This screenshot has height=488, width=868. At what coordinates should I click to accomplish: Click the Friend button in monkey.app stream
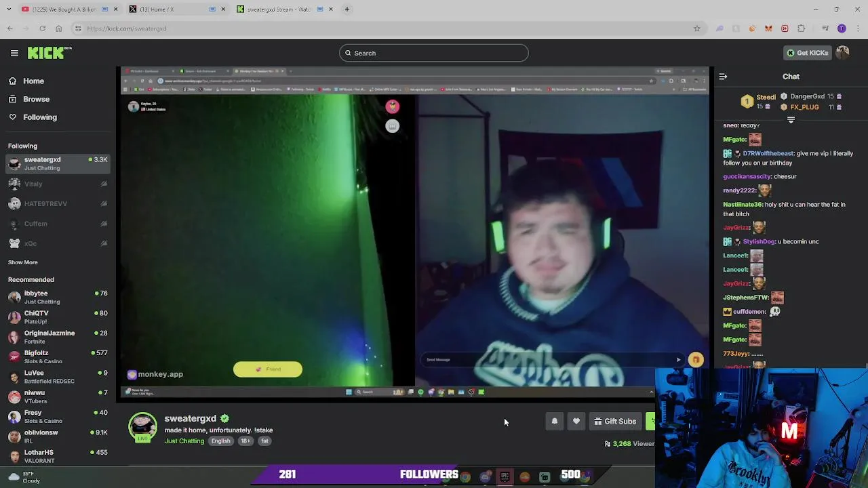click(268, 369)
